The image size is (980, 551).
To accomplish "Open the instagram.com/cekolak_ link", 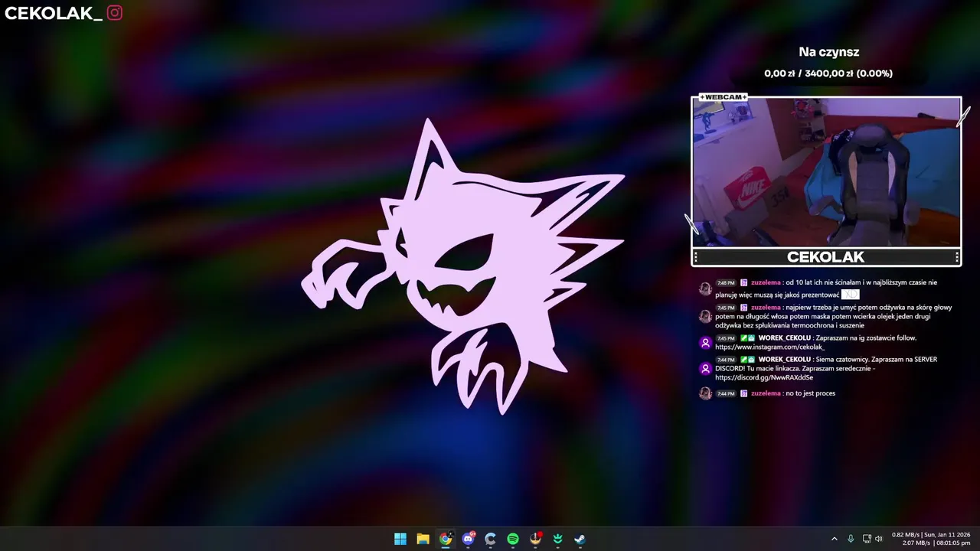I will [769, 347].
